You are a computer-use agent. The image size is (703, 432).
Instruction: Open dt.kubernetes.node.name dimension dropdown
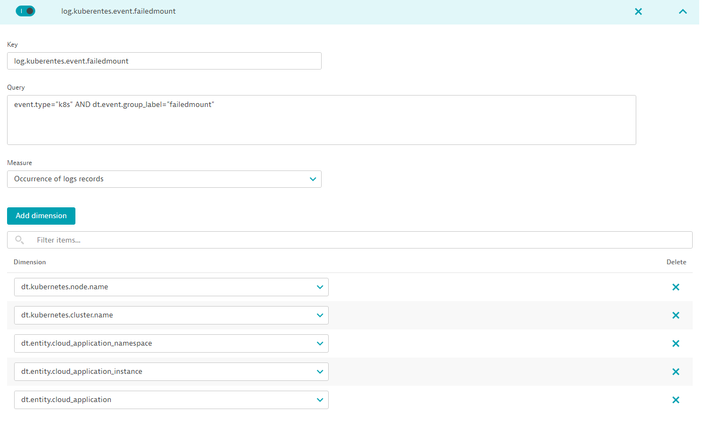point(171,287)
